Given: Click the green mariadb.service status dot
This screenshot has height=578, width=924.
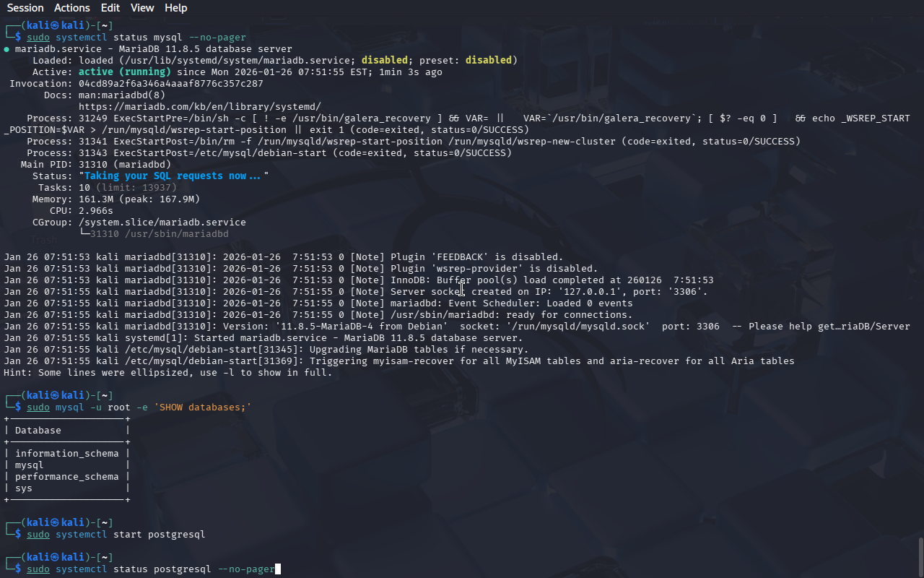Looking at the screenshot, I should [7, 49].
